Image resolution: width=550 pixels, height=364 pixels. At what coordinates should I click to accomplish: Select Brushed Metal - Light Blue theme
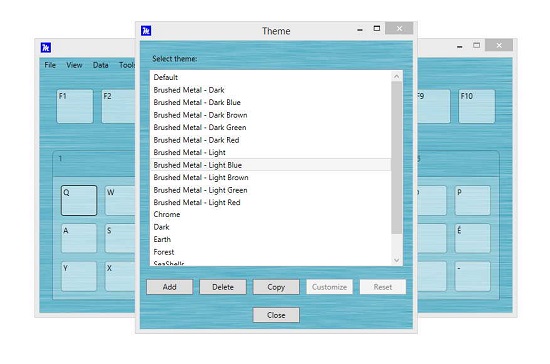270,165
